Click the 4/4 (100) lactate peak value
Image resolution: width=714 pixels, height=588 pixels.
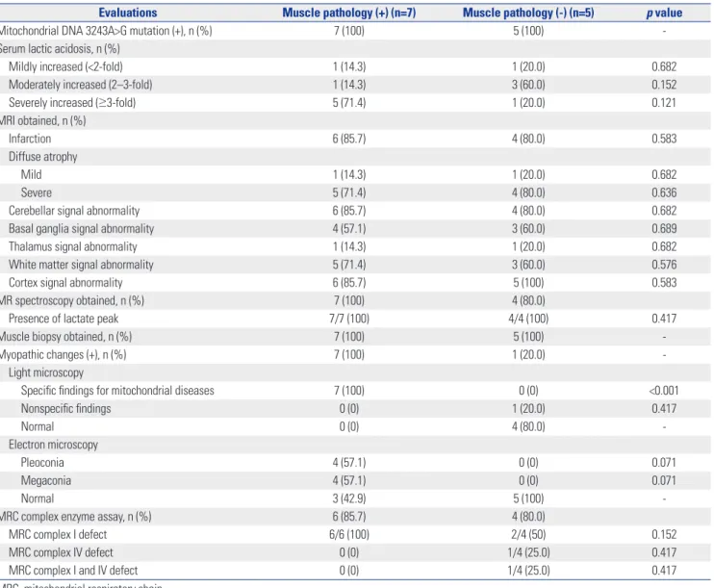tap(528, 319)
